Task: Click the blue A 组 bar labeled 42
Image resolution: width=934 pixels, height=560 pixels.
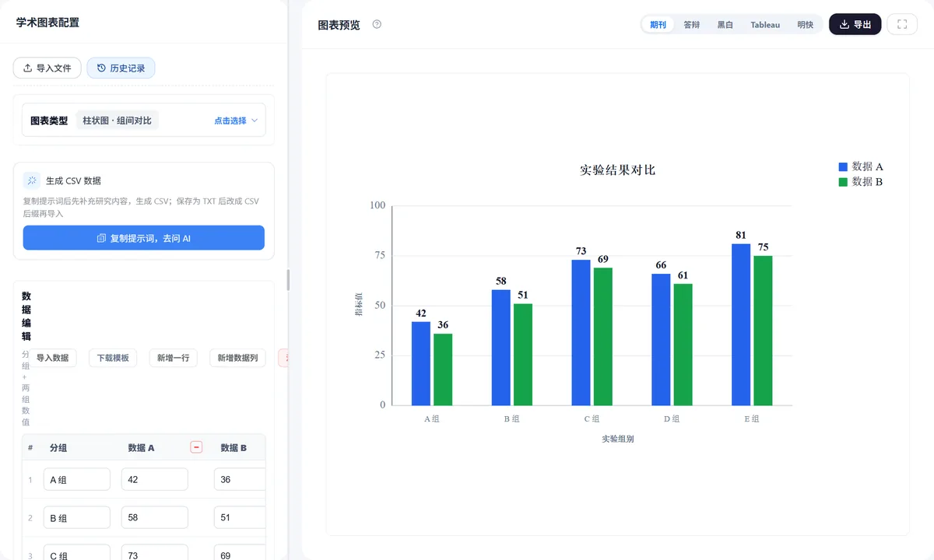Action: [x=421, y=363]
